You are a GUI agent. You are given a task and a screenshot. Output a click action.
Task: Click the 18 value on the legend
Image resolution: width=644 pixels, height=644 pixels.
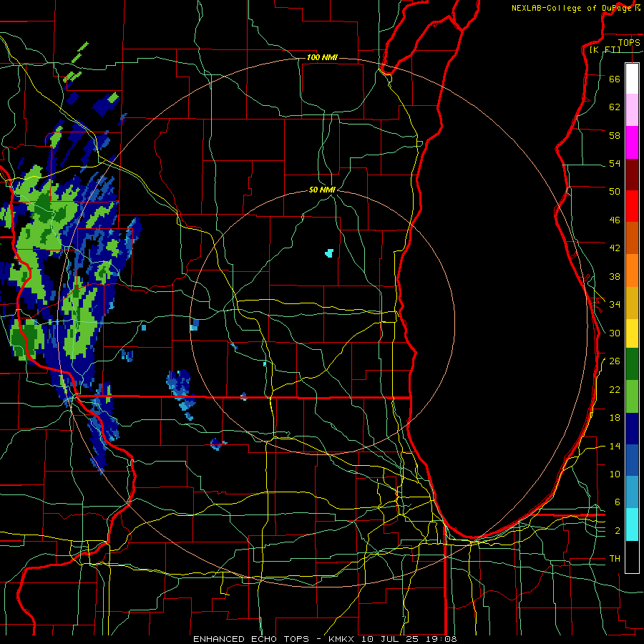click(615, 418)
